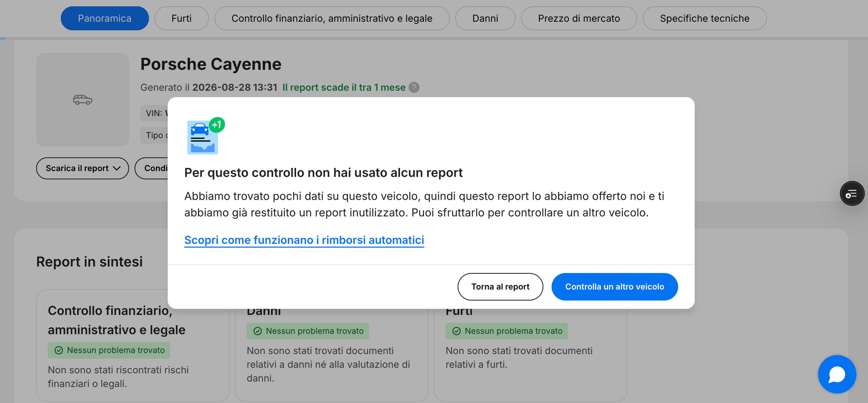Click Torna al report button

click(x=500, y=287)
